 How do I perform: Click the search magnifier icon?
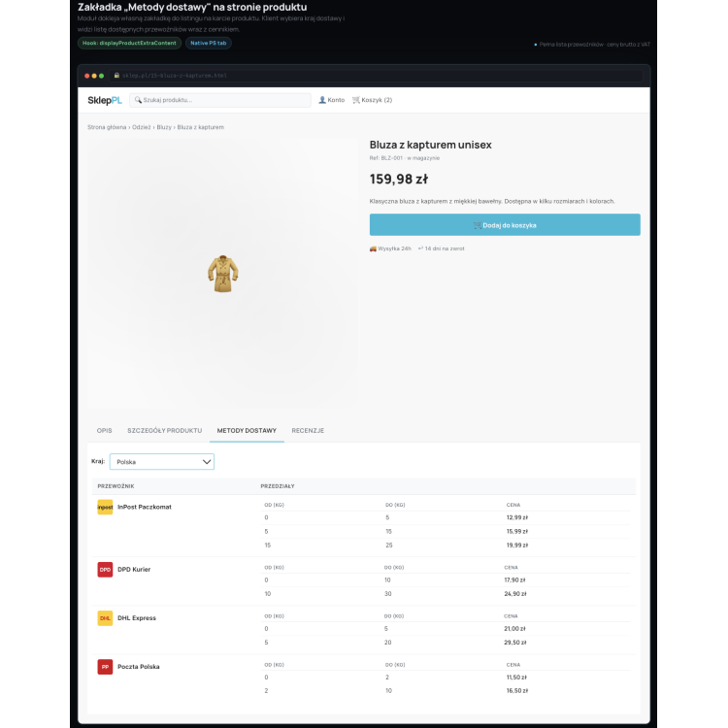coord(138,100)
